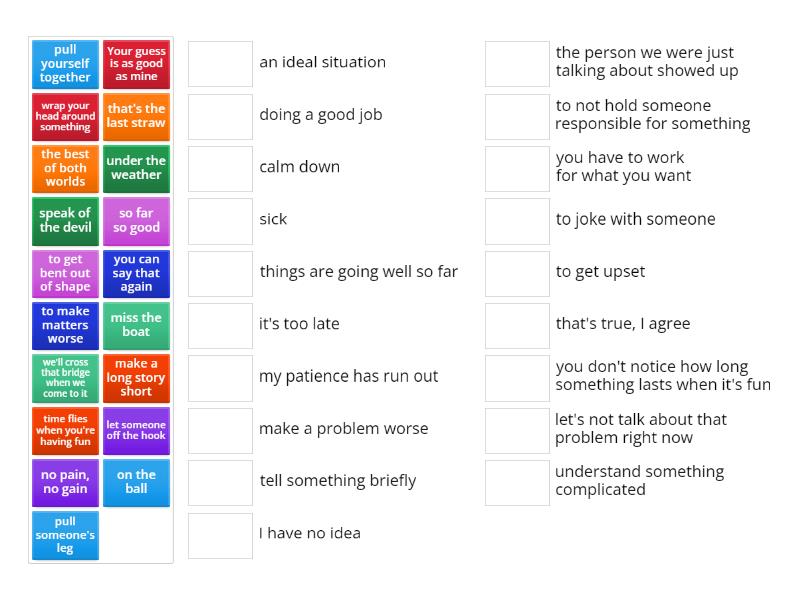Click the answer box next to 'an ideal situation'
Screen dimensions: 800x600
coord(219,62)
